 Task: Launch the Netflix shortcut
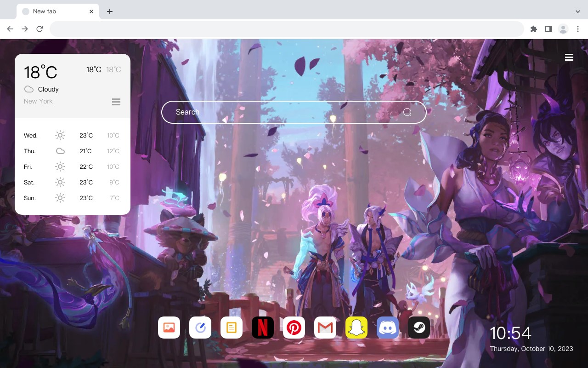(x=263, y=328)
